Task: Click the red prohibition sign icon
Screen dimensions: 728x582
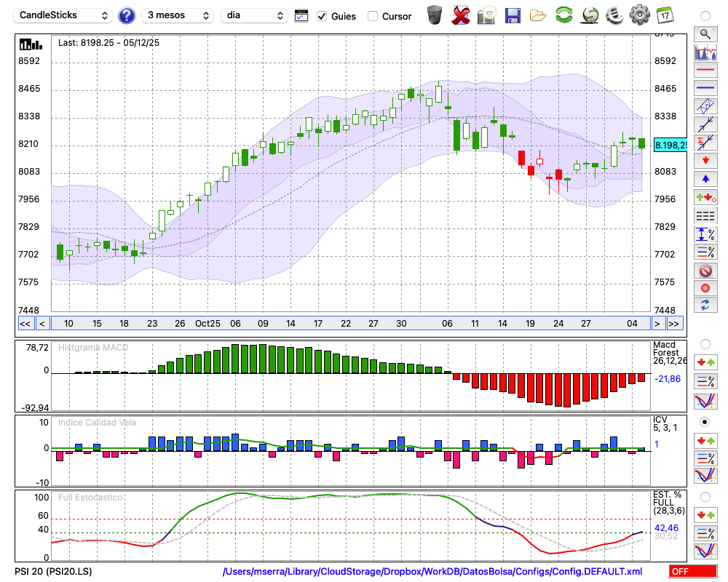Action: 705,271
